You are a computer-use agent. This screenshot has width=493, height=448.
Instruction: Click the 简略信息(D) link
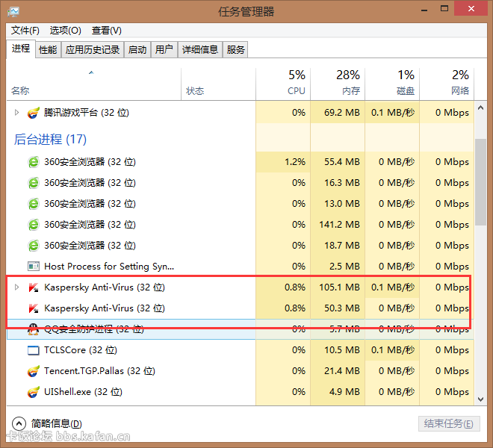[x=57, y=424]
